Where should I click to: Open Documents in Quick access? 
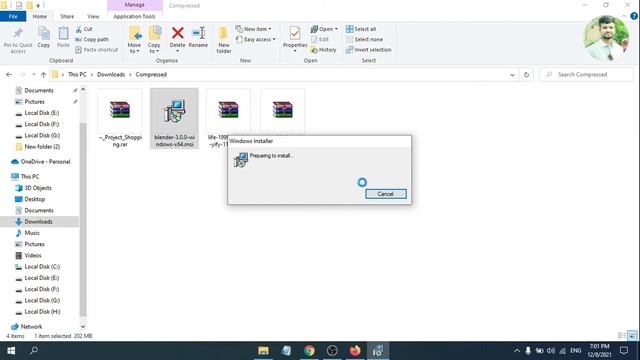[x=39, y=90]
